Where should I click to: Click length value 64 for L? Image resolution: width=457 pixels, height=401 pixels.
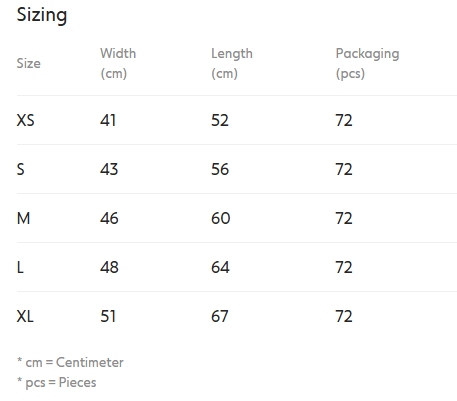(x=220, y=267)
